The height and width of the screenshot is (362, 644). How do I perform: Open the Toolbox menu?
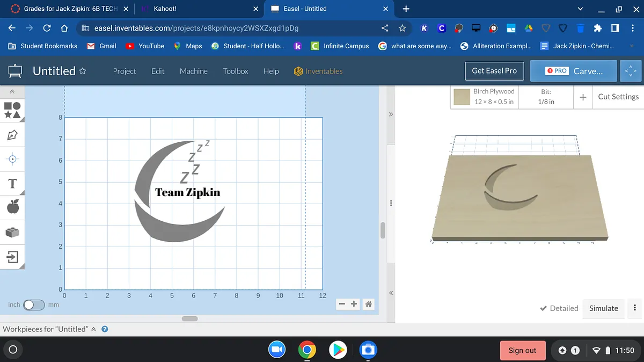pyautogui.click(x=236, y=71)
